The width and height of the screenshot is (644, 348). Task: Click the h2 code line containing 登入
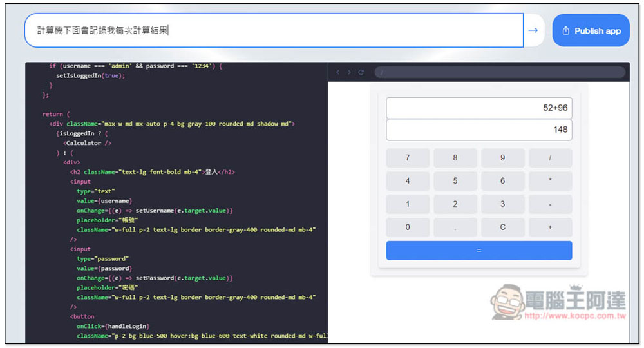click(x=153, y=171)
